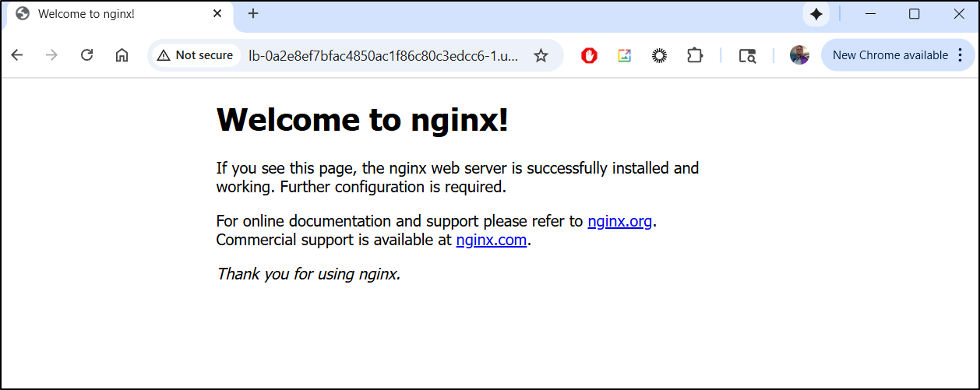Image resolution: width=980 pixels, height=390 pixels.
Task: Show the Not secure site information
Action: tap(196, 55)
